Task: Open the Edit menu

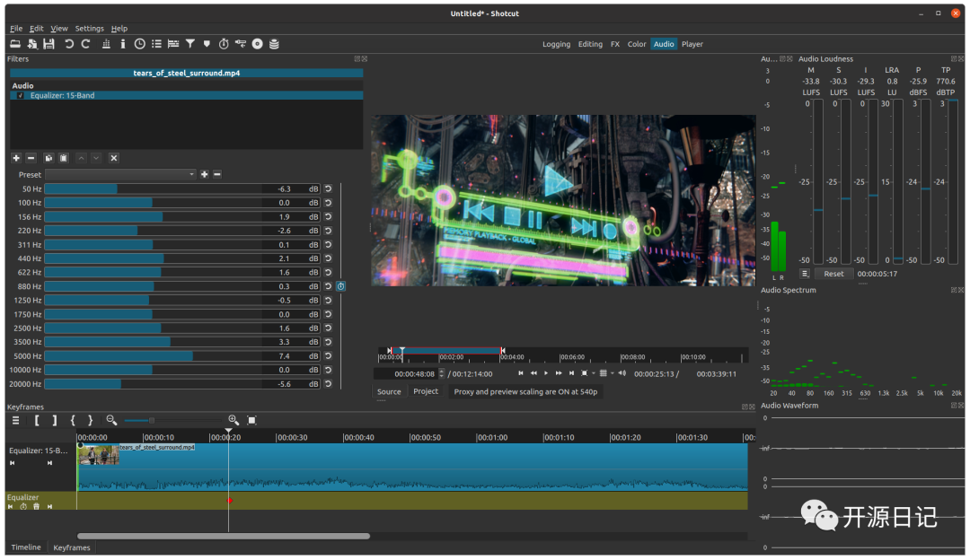Action: pos(37,29)
